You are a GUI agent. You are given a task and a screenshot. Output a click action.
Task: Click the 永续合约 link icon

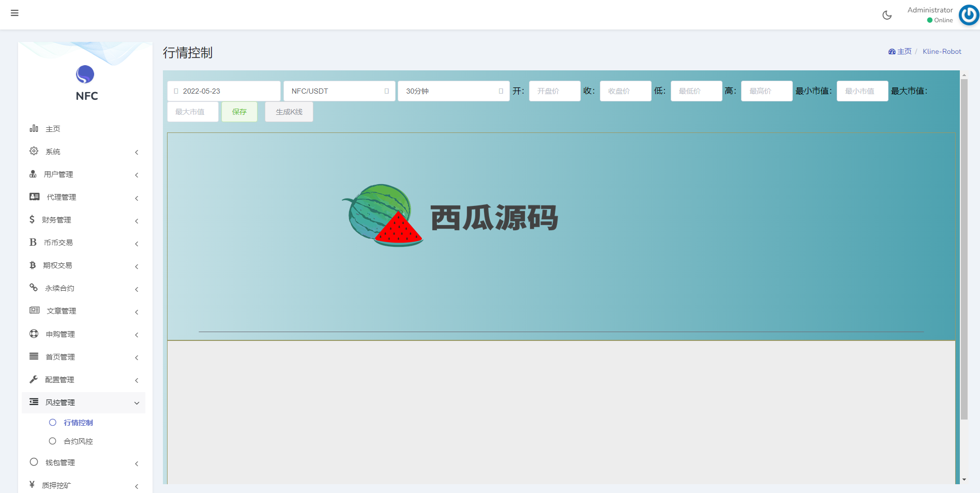coord(34,288)
